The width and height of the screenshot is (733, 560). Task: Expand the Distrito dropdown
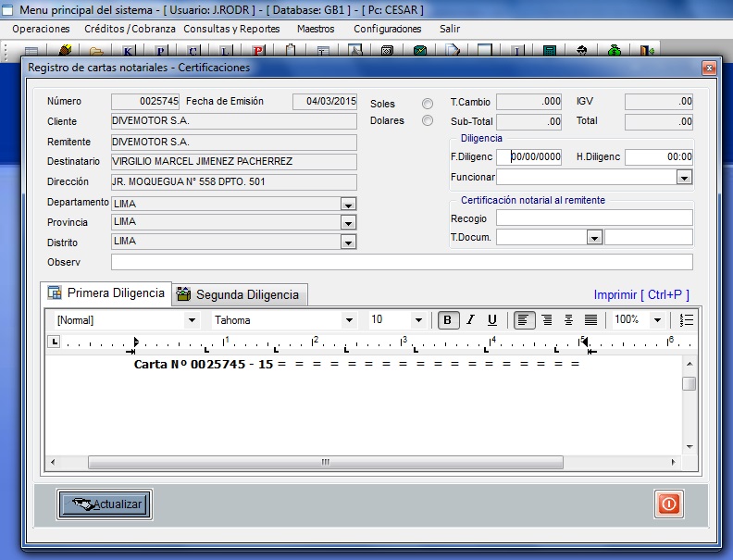pos(348,243)
